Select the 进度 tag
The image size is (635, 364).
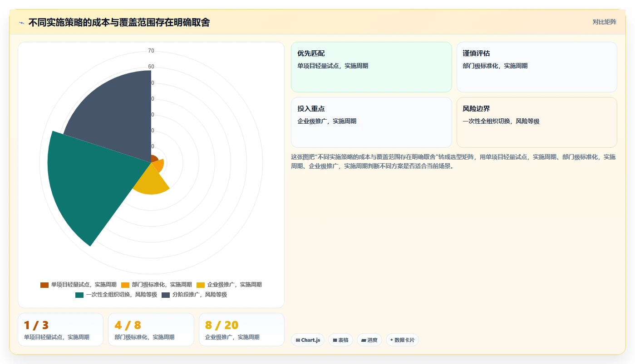point(369,340)
